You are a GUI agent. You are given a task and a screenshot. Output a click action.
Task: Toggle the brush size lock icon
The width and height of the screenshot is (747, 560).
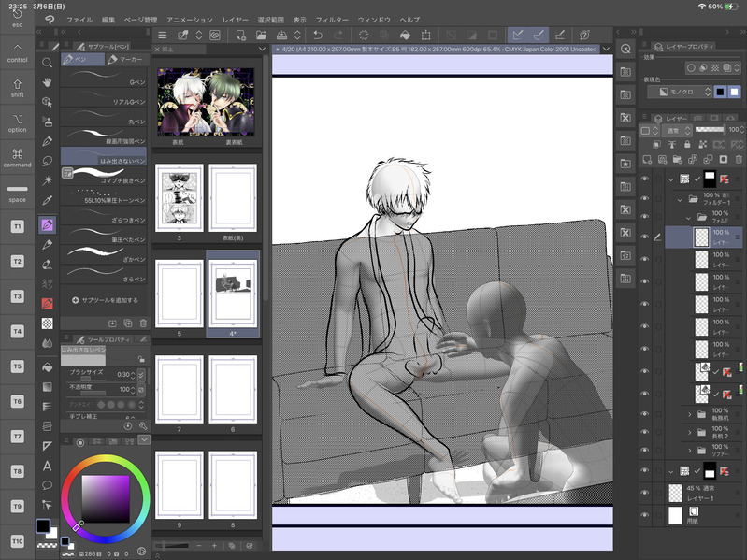click(141, 359)
